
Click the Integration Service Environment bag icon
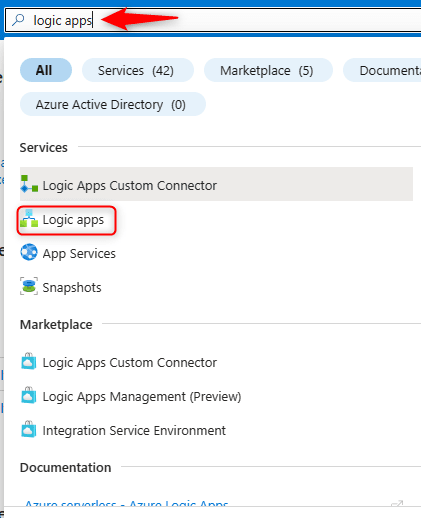(29, 429)
